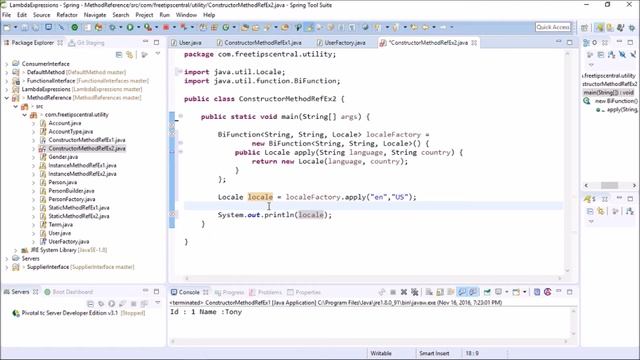Expand the JRE System Library node
The height and width of the screenshot is (360, 640).
click(x=16, y=250)
